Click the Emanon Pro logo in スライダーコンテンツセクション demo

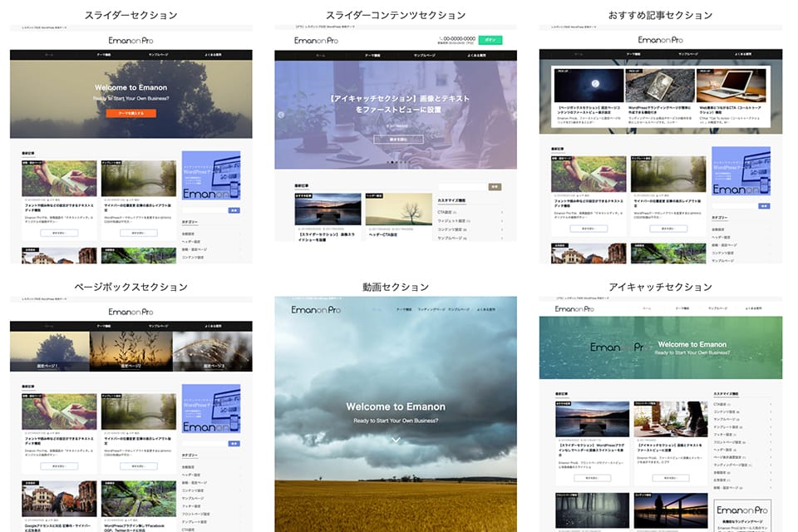coord(316,40)
